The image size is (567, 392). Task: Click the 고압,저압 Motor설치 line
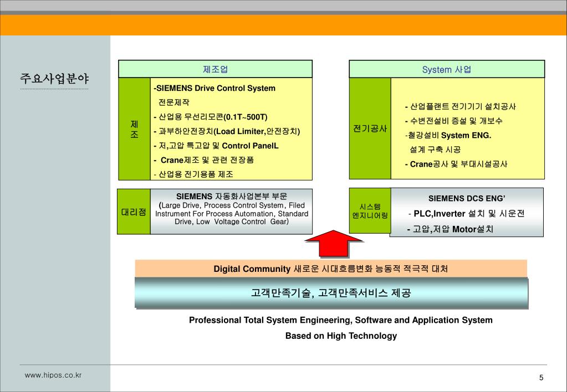click(x=450, y=229)
